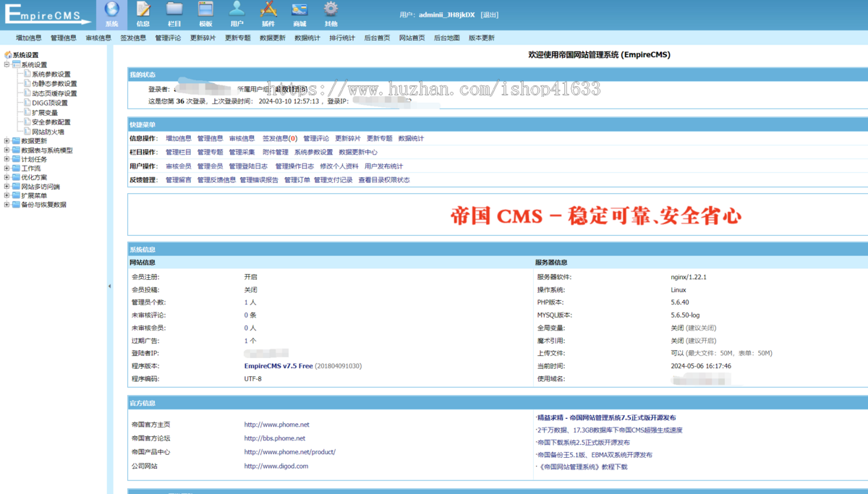Collapse the 系统设置 tree node
868x494 pixels.
7,64
